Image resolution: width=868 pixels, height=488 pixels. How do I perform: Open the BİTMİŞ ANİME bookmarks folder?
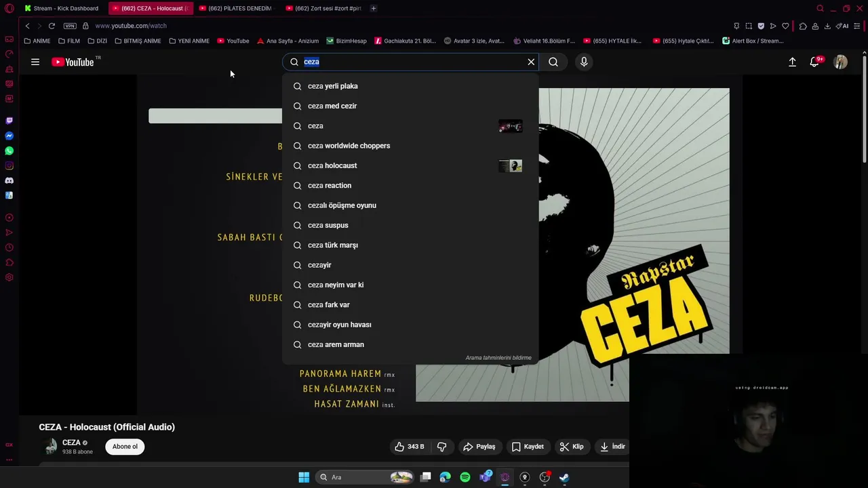click(138, 41)
